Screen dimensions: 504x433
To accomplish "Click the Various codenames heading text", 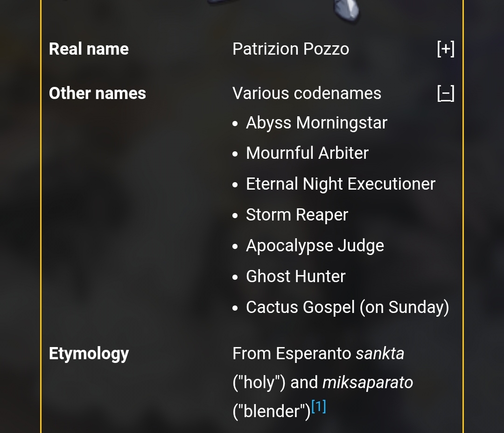I will (307, 93).
